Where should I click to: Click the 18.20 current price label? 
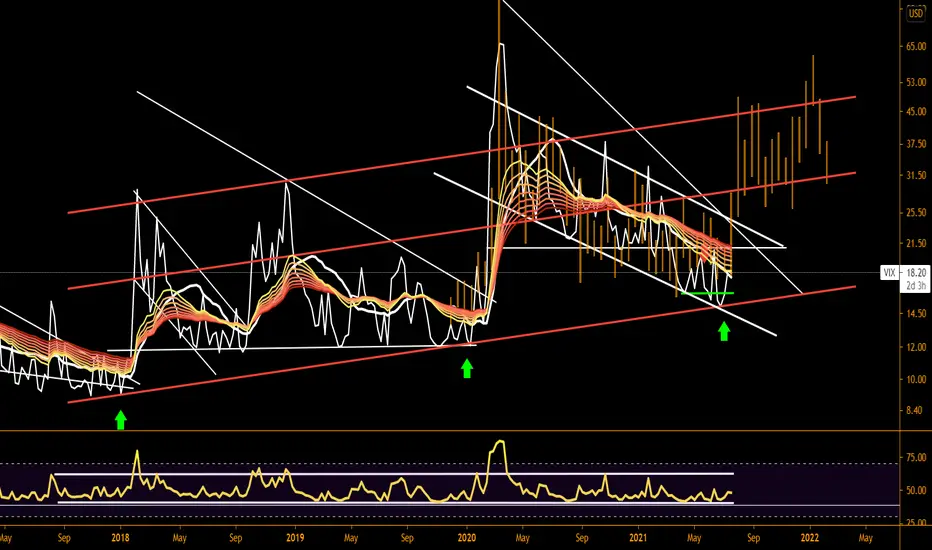click(916, 273)
